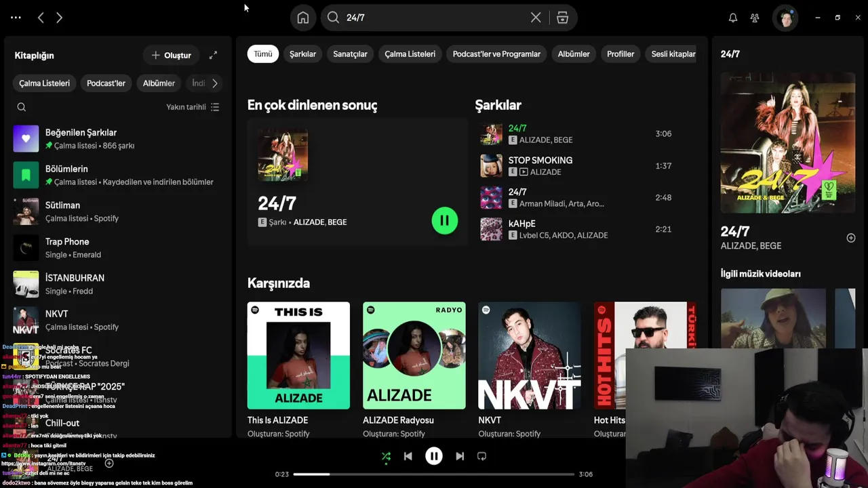Skip to next track
This screenshot has width=868, height=488.
click(460, 456)
